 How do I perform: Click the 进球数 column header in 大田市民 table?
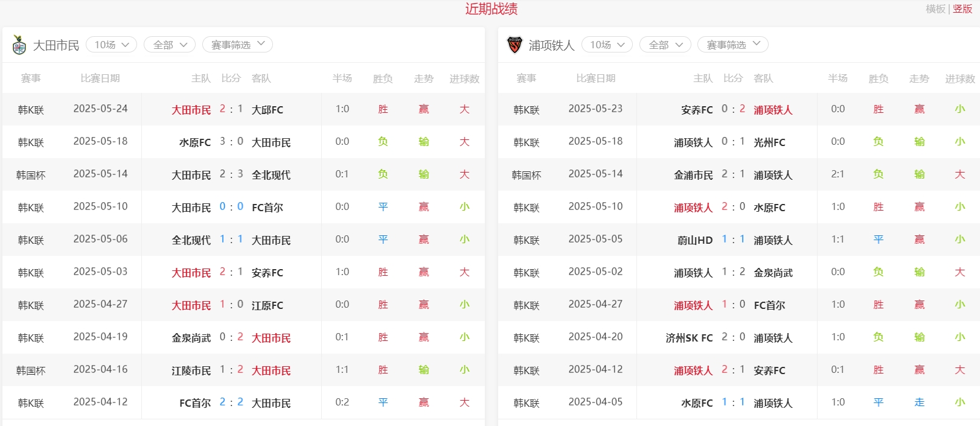pyautogui.click(x=464, y=78)
